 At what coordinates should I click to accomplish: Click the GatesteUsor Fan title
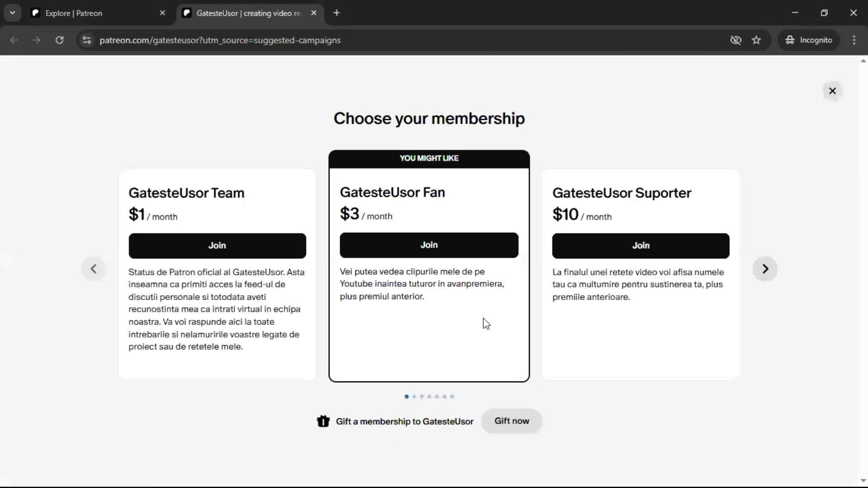point(392,192)
